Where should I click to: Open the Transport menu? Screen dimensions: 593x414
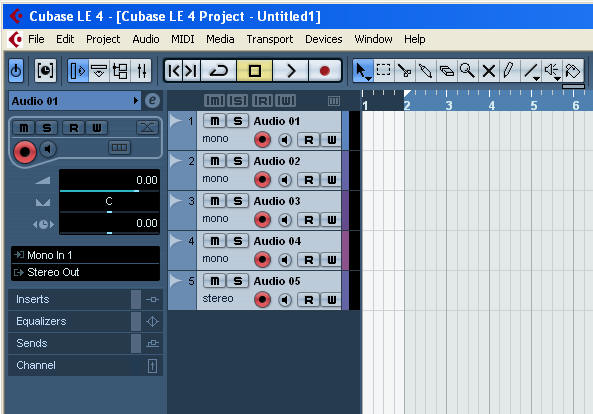pyautogui.click(x=270, y=39)
